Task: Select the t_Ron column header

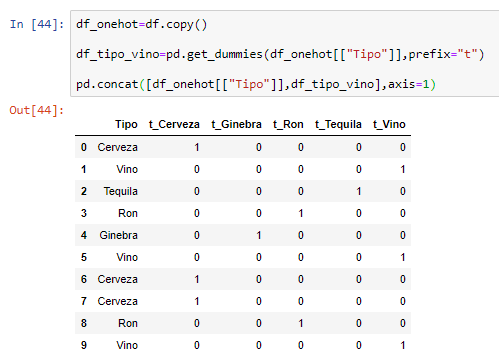Action: (x=288, y=124)
